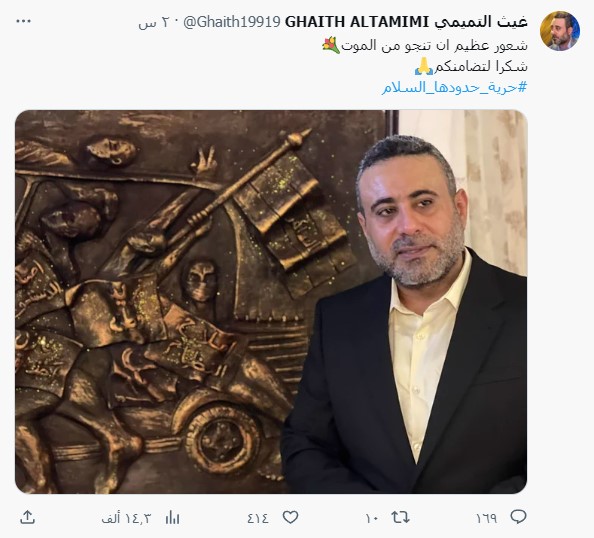Click the text line شكرا لتضامنكم
Screen dimensions: 594x538
coord(481,67)
